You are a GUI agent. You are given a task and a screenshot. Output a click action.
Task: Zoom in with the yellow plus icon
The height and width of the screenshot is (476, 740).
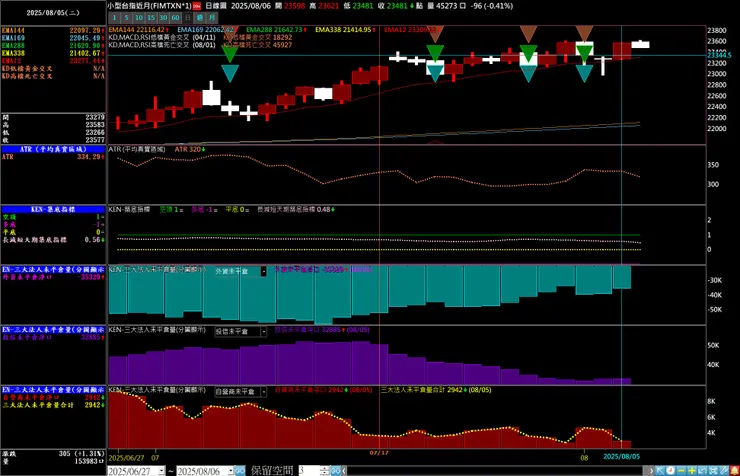click(x=692, y=470)
